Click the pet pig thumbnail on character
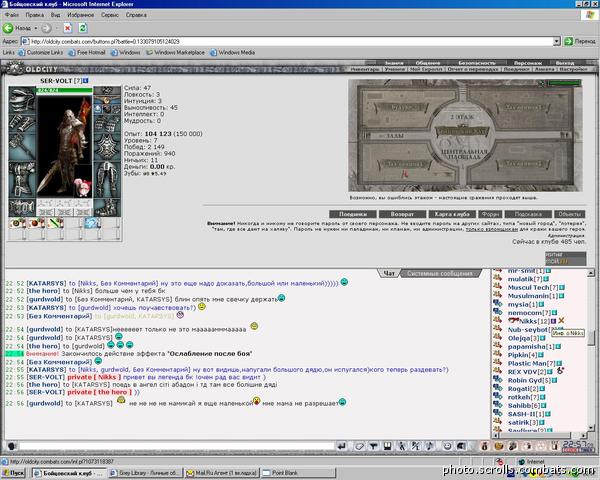 [x=83, y=188]
